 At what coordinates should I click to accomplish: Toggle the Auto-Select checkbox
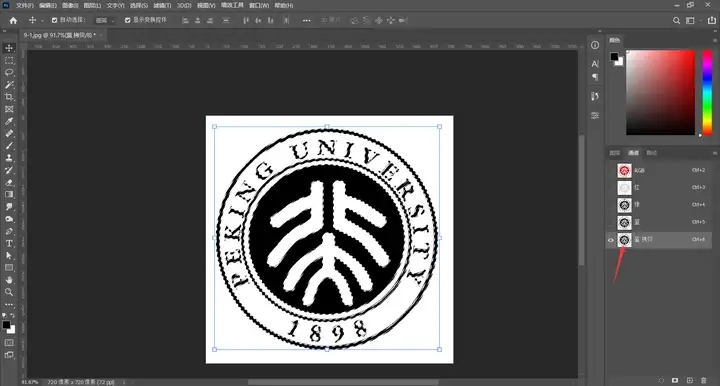pos(55,20)
